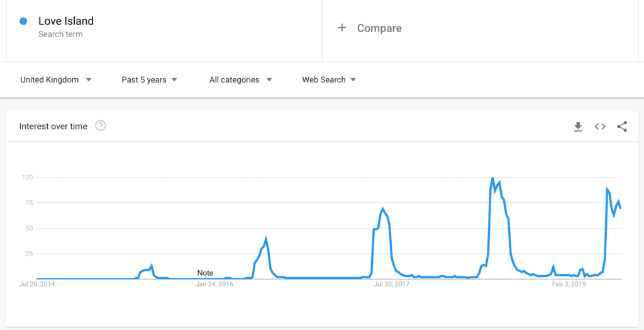Screen dimensions: 644x330
Task: Click the Jul 20, 2014 axis label
Action: (x=37, y=284)
